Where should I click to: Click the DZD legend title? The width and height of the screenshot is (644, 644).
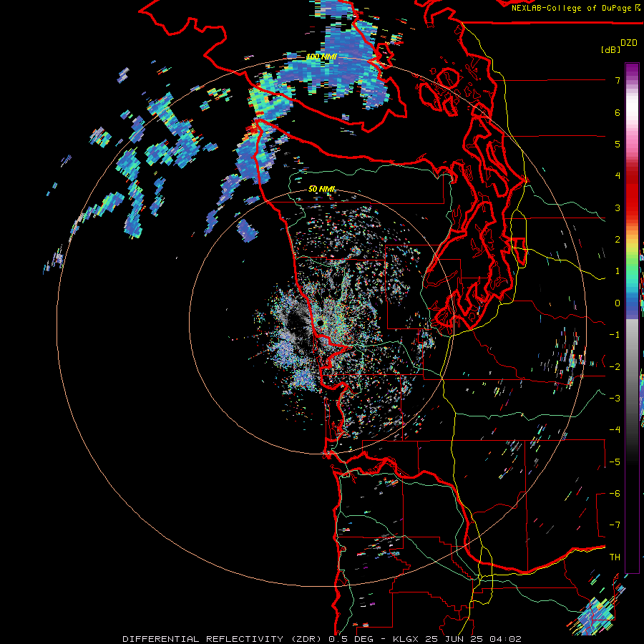(x=629, y=43)
